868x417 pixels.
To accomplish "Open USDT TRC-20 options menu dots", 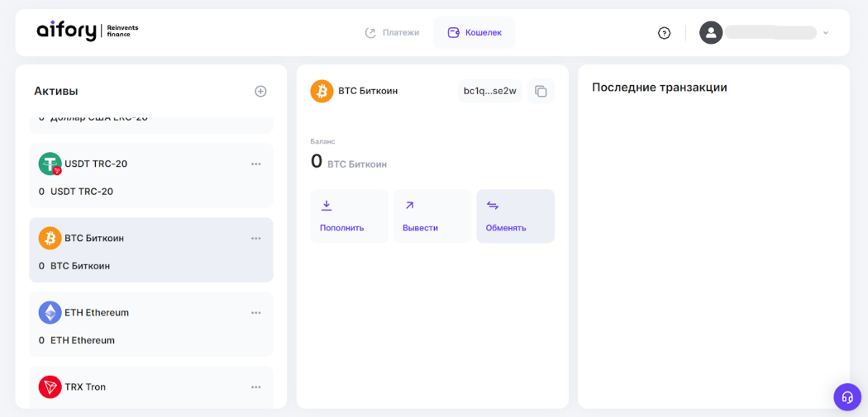I will pos(255,164).
